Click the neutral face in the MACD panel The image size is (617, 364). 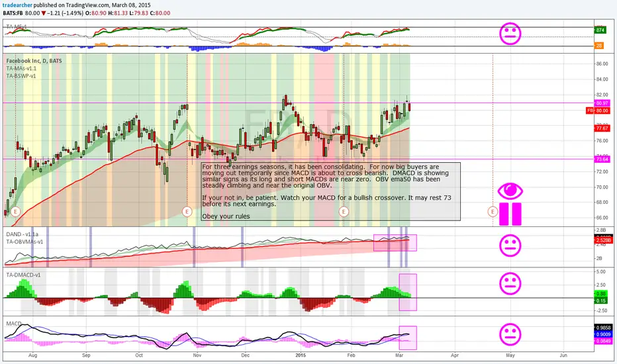(x=510, y=334)
